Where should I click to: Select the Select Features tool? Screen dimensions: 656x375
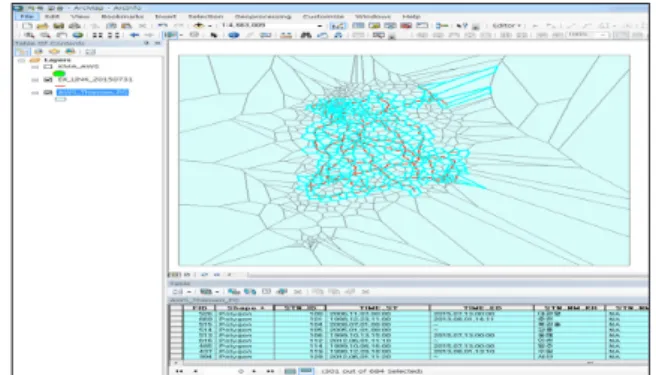(x=171, y=35)
